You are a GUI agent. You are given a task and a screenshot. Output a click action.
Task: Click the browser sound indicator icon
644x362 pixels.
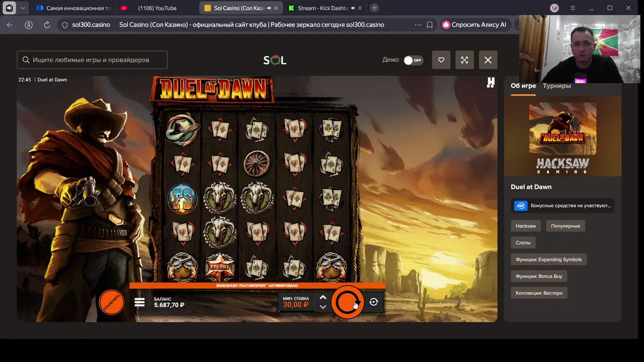click(9, 8)
